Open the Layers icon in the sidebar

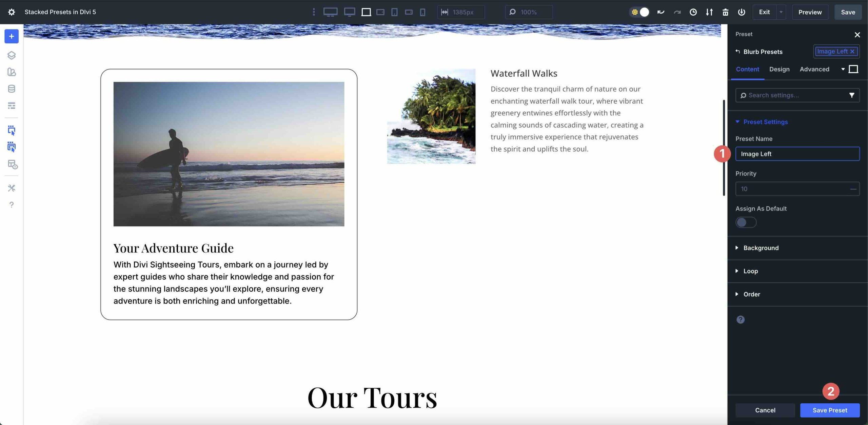tap(11, 55)
